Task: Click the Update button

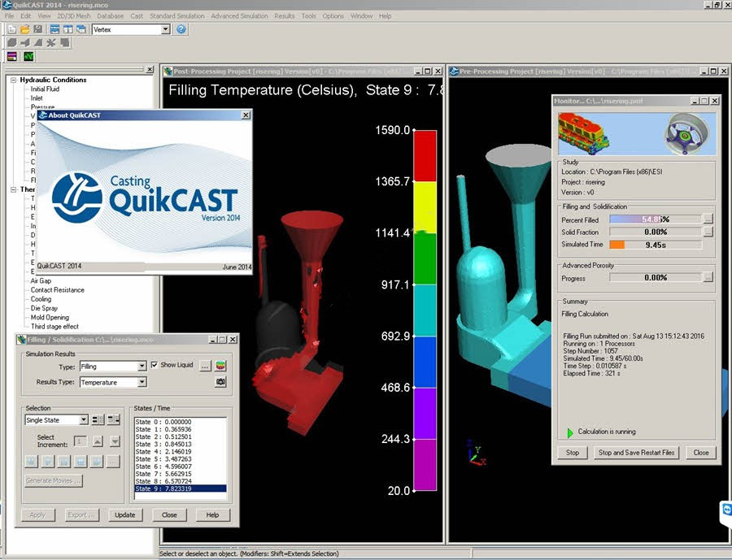Action: coord(125,515)
